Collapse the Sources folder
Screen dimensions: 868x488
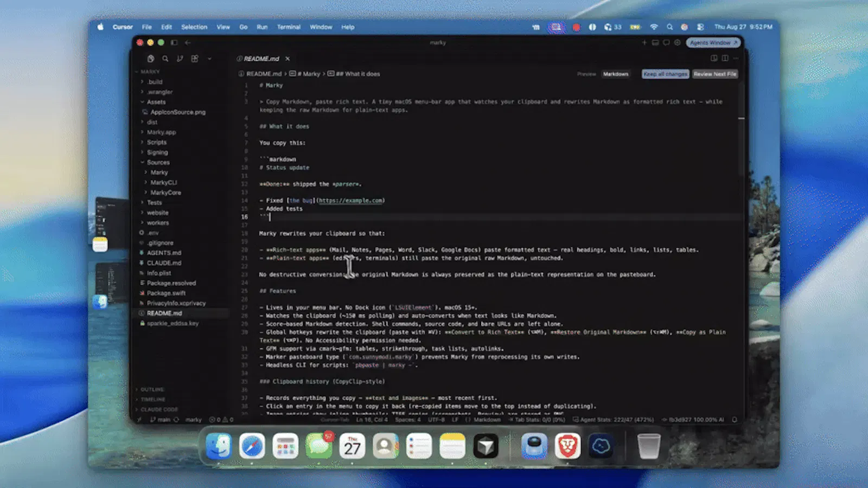coord(158,162)
